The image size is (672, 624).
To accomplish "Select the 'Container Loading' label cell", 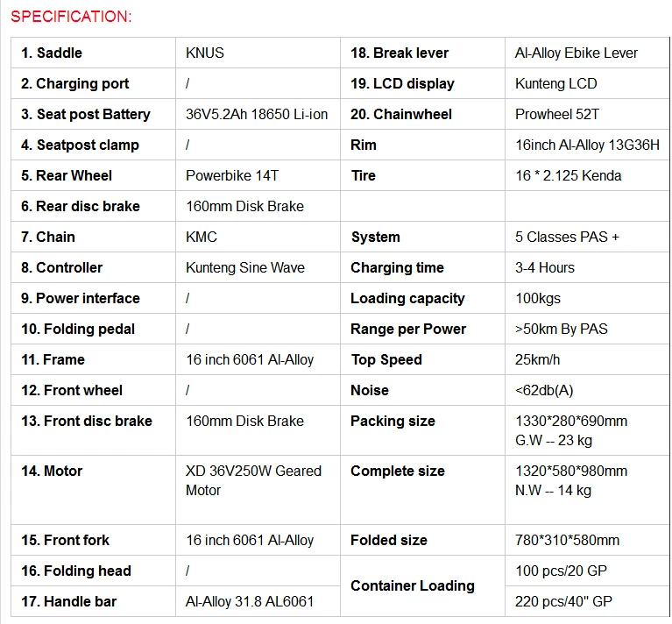I will click(422, 585).
